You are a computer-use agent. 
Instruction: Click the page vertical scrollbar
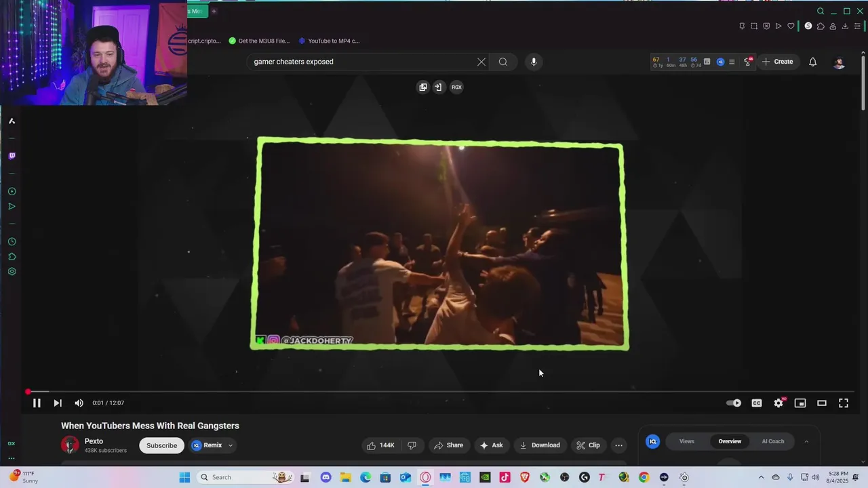coord(863,81)
